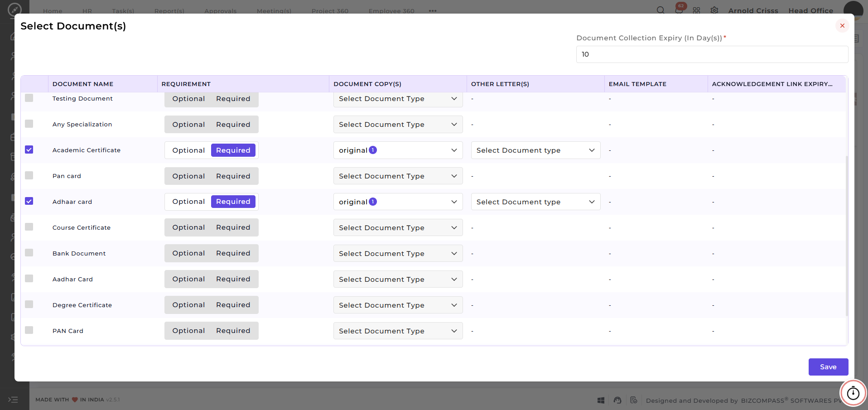Open the three dots more menu

[433, 11]
